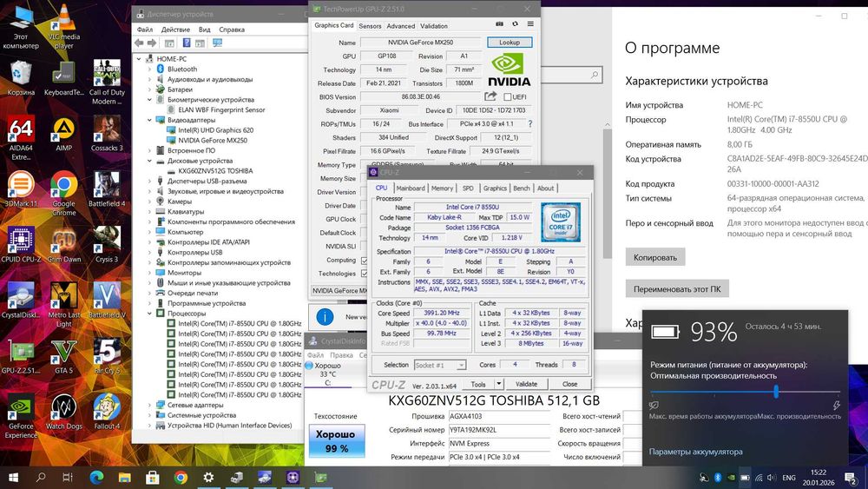The width and height of the screenshot is (868, 489).
Task: Open the GeForce Experience desktop icon
Action: tap(21, 415)
